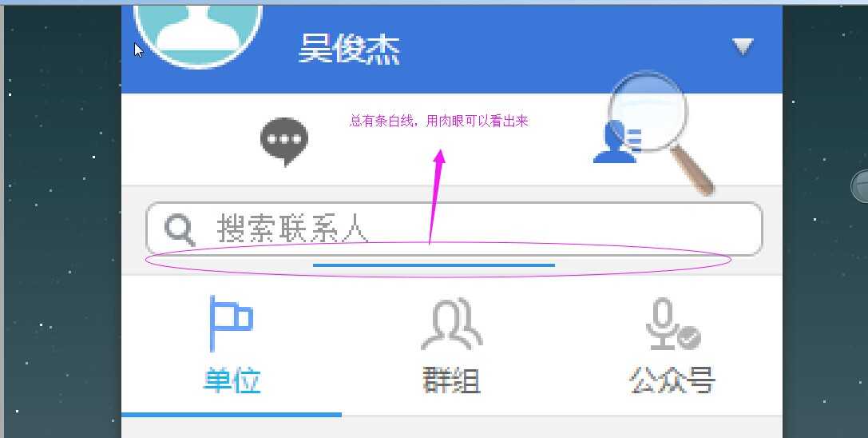The image size is (868, 438).
Task: Select the 单位 flag icon
Action: coord(232,324)
